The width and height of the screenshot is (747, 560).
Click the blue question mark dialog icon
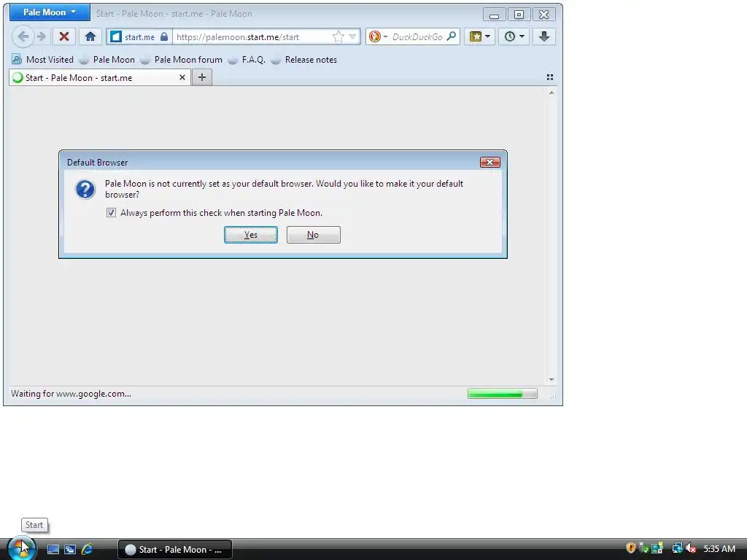[85, 190]
